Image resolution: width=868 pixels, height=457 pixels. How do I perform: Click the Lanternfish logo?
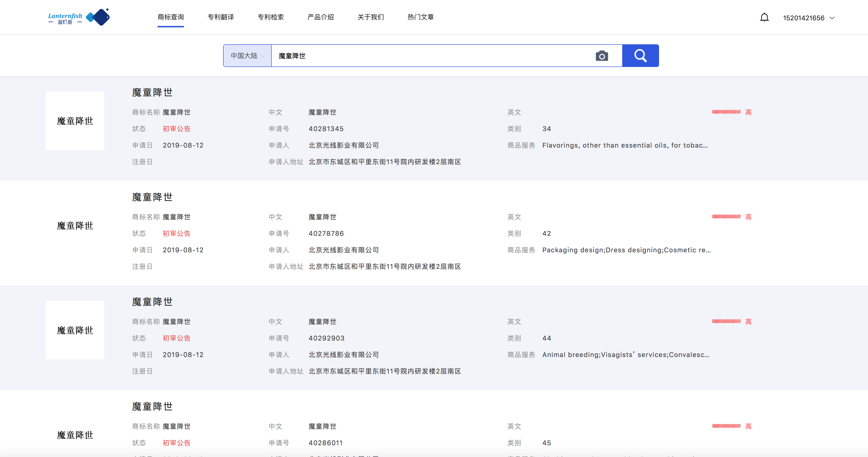tap(79, 17)
